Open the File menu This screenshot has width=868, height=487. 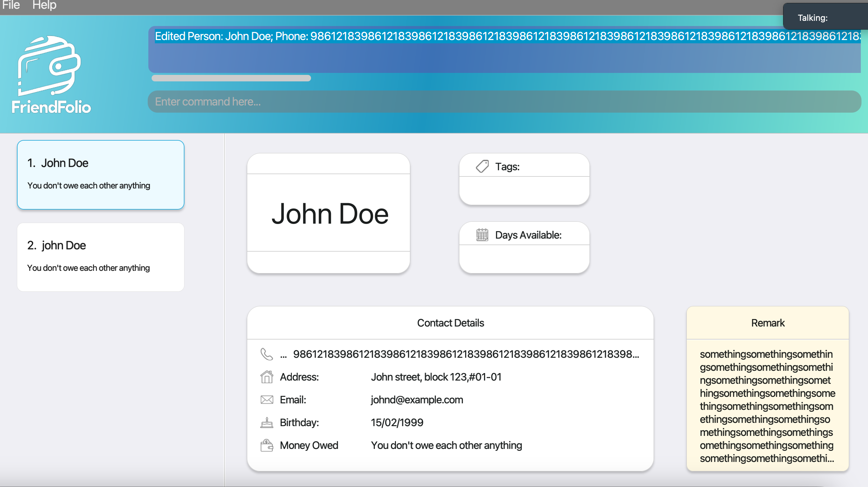point(11,6)
